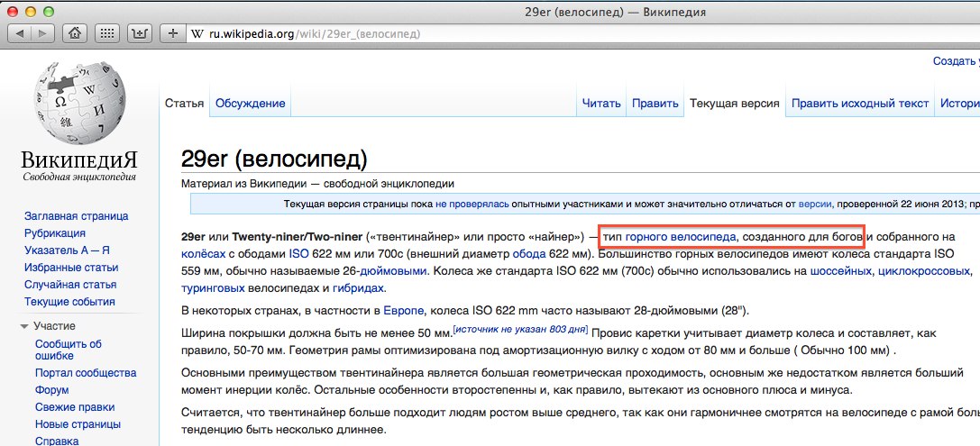Follow the Европе link

coord(403,311)
